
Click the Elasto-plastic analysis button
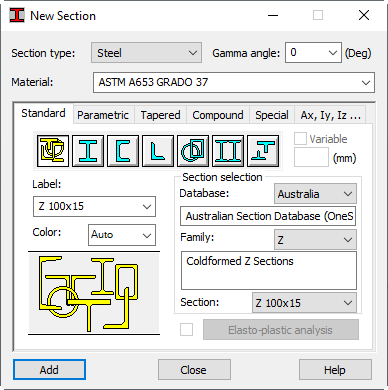pos(281,330)
